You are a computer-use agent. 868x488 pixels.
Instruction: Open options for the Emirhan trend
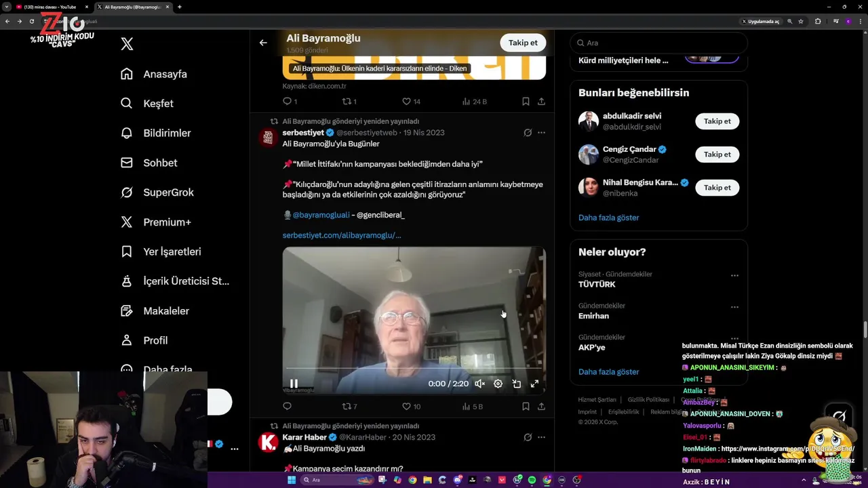734,307
